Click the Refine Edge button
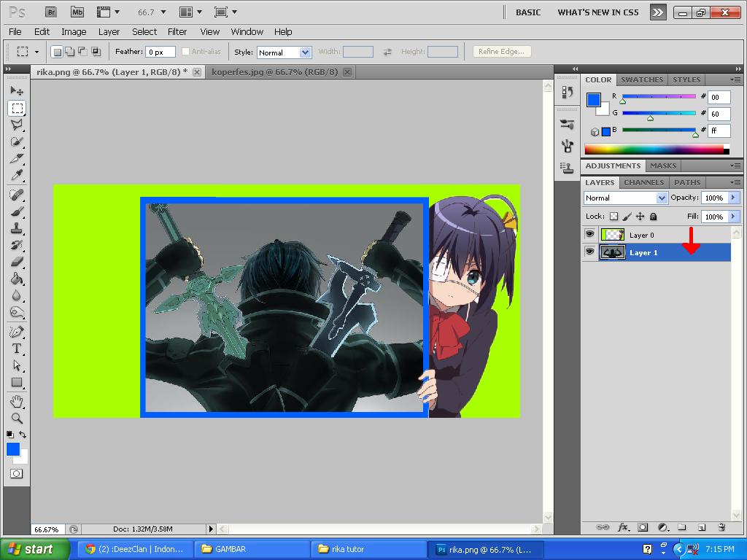 click(x=502, y=52)
